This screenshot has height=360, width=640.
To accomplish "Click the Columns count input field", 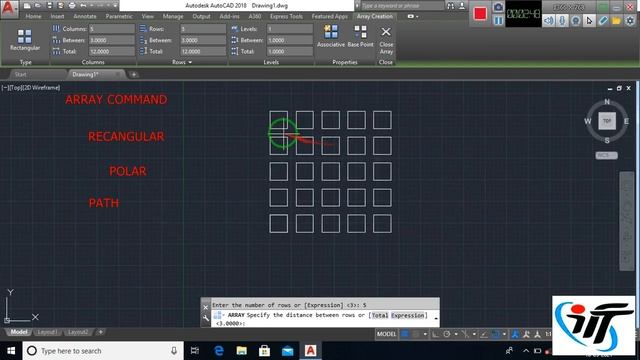I will (111, 29).
